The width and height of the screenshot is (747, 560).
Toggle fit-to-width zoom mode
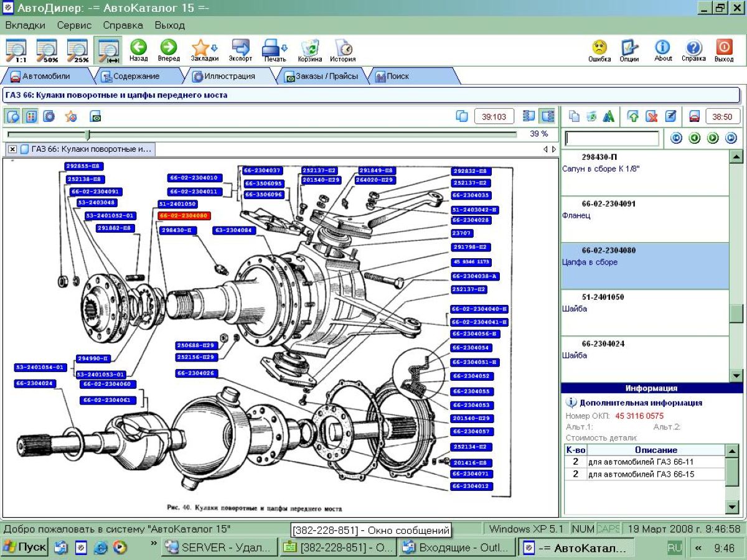click(108, 50)
